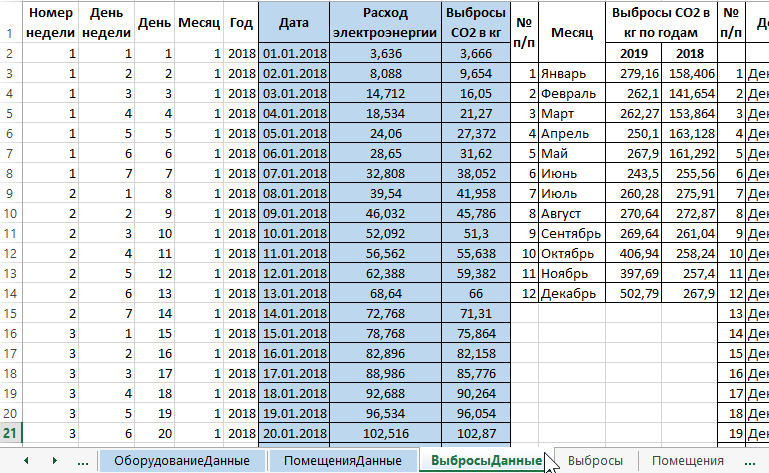Select the date cell 20.01.2018

click(293, 432)
